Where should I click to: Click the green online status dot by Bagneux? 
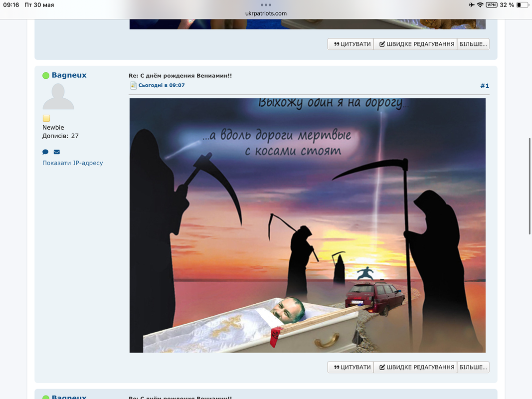46,75
